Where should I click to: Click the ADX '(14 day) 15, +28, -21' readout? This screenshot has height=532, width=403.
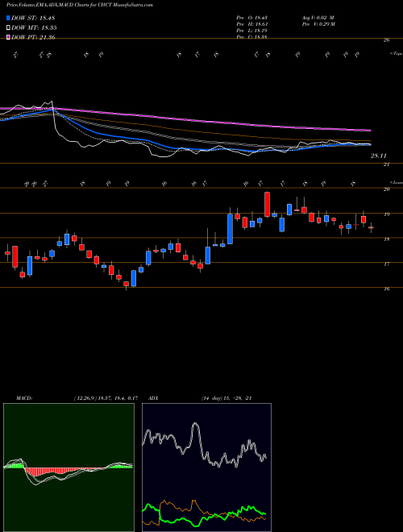[x=226, y=398]
